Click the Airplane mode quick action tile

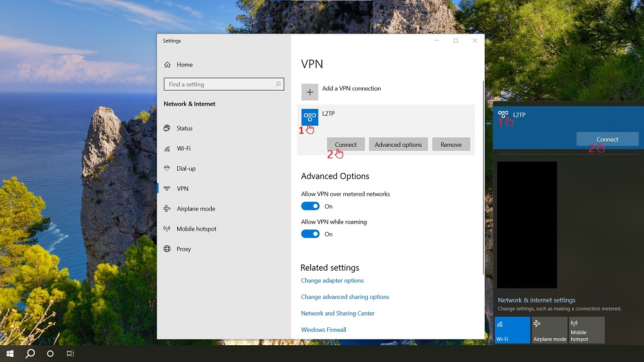pyautogui.click(x=549, y=330)
